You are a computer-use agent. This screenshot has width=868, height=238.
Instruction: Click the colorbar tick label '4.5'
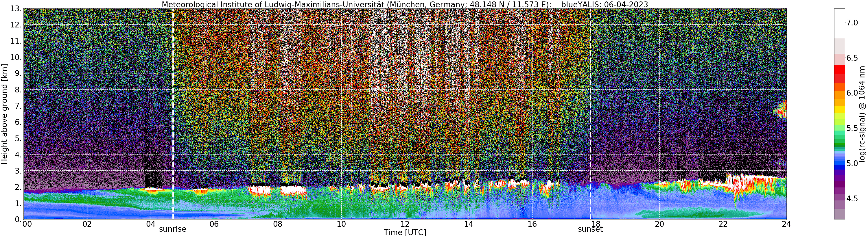pos(852,199)
